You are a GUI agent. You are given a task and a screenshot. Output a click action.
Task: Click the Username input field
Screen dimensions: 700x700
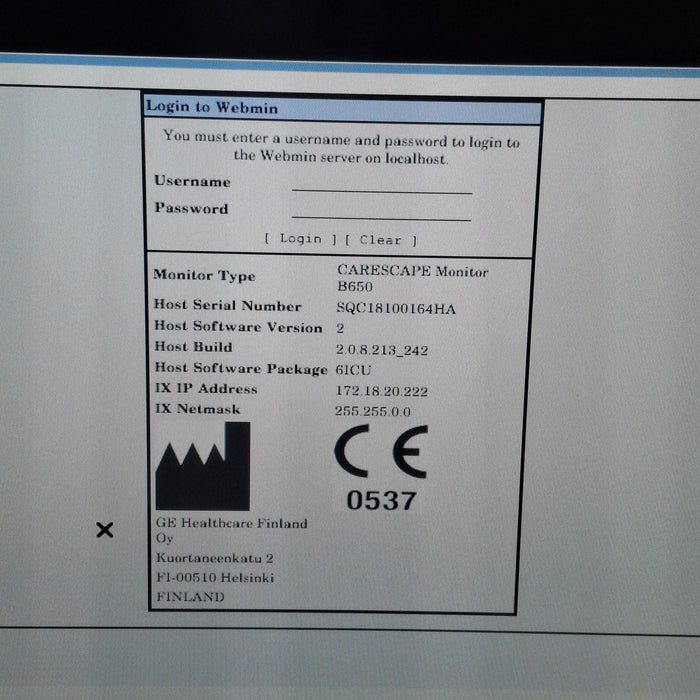pos(382,184)
